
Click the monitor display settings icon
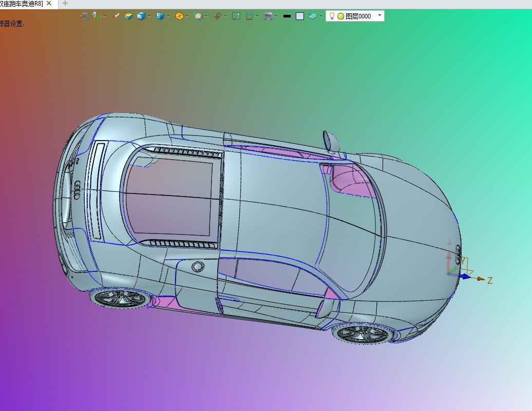(x=269, y=16)
